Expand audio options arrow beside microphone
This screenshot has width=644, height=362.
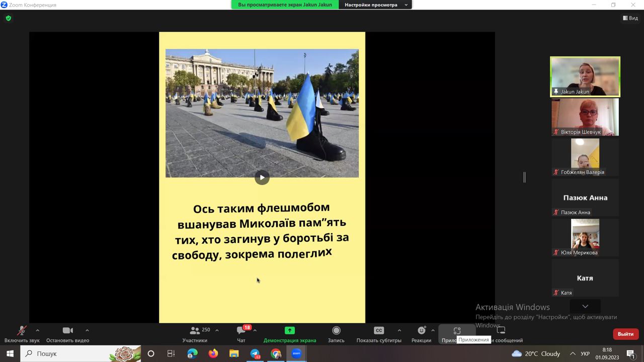(37, 330)
